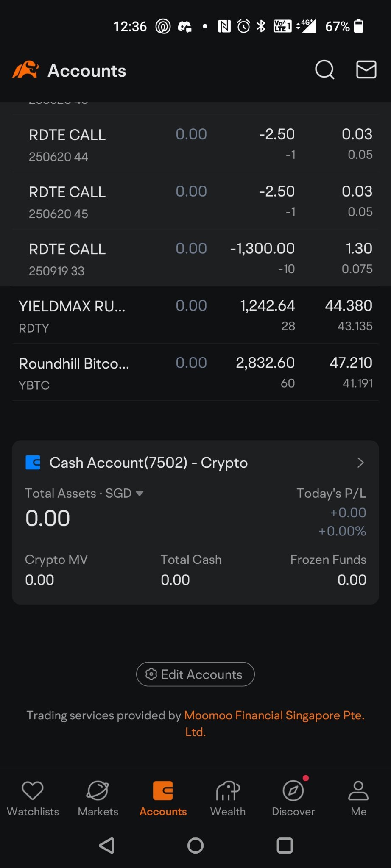Go to the Markets planet tab
This screenshot has height=868, width=391.
tap(98, 799)
